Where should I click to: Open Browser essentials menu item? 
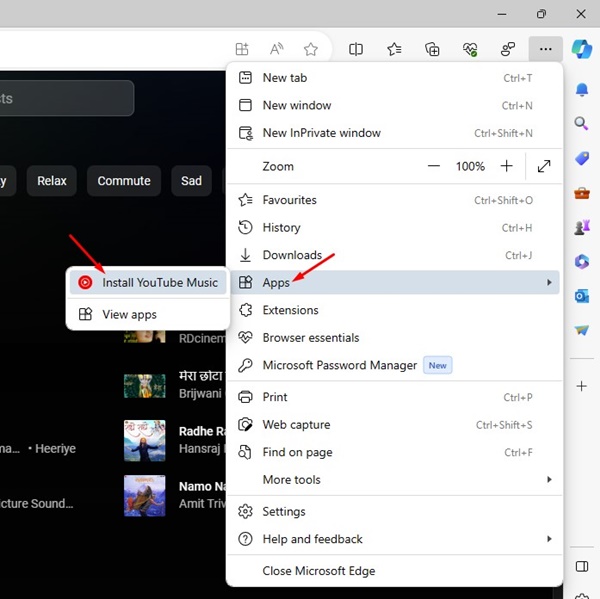click(x=395, y=338)
